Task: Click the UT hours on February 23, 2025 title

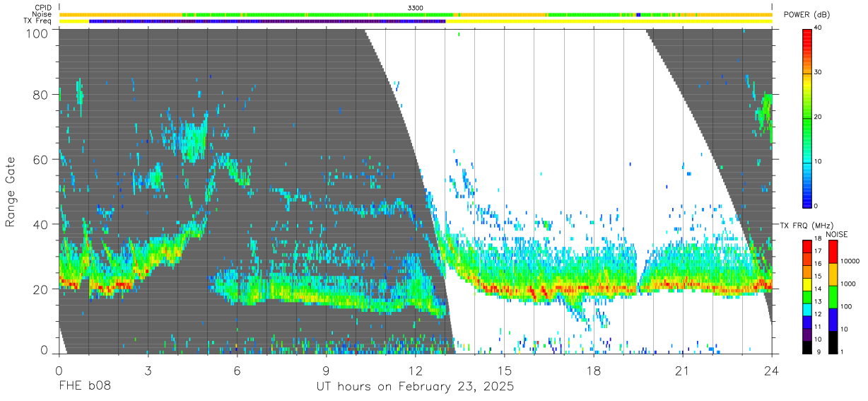Action: coord(415,387)
